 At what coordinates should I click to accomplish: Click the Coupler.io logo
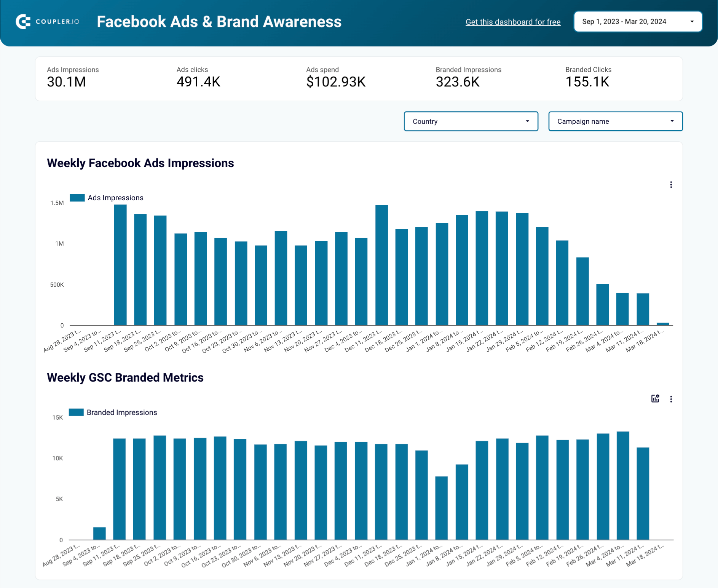pyautogui.click(x=48, y=22)
